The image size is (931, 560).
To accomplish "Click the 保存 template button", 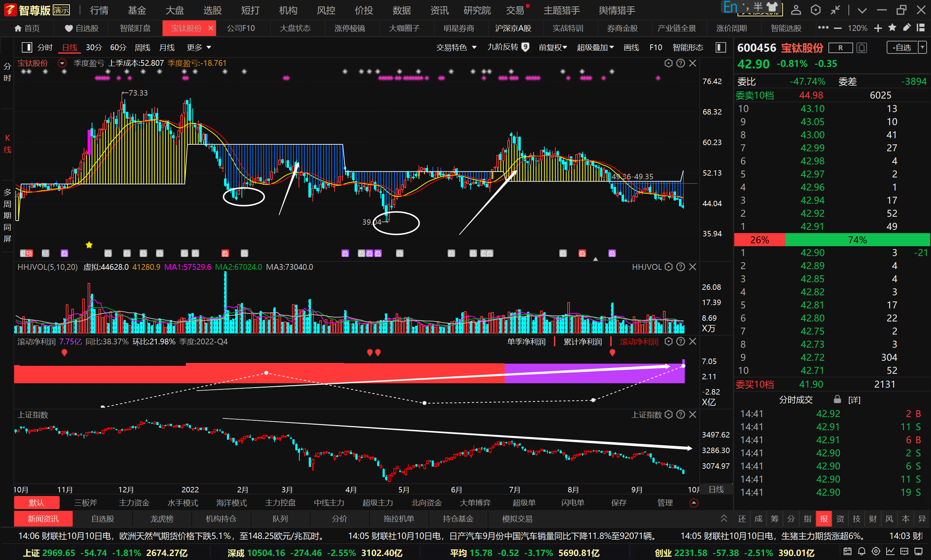I will [619, 503].
